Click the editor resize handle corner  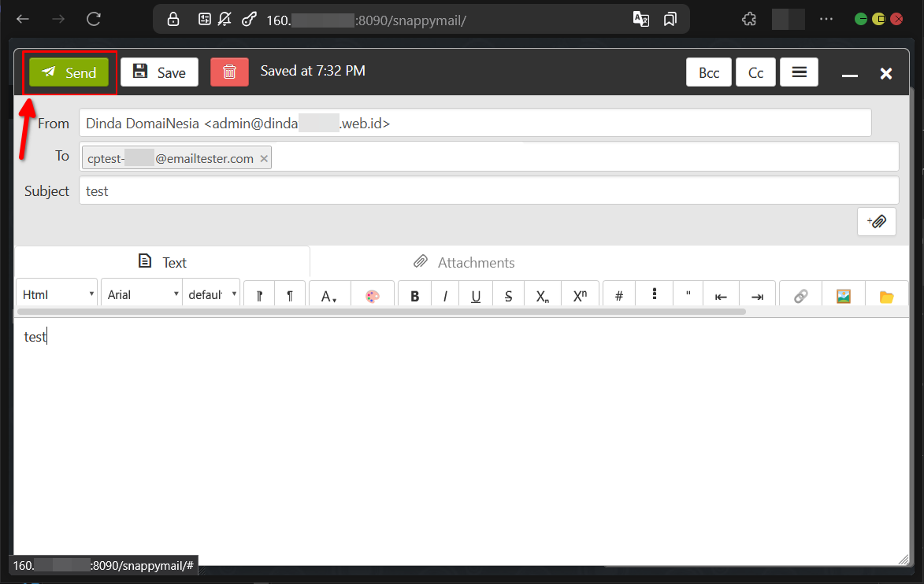904,560
